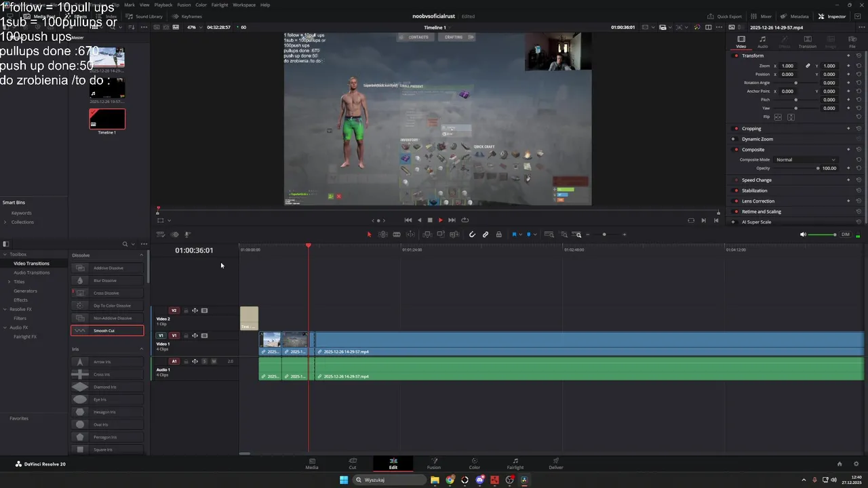Toggle the Linked Selection chain icon

click(486, 235)
